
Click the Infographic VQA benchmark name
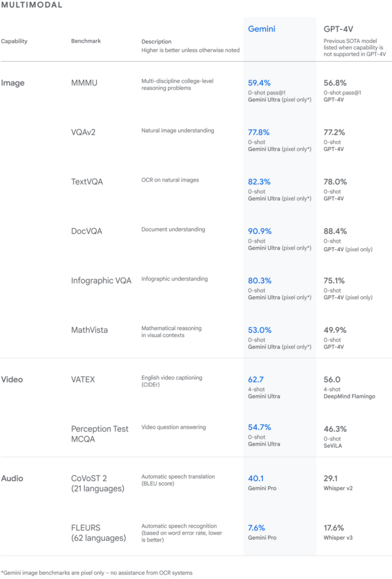(x=101, y=280)
